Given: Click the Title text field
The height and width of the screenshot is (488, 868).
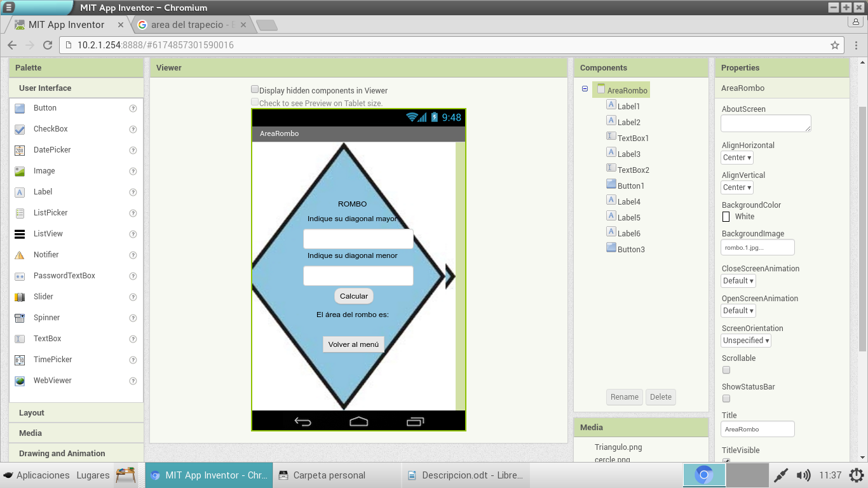Looking at the screenshot, I should (757, 429).
